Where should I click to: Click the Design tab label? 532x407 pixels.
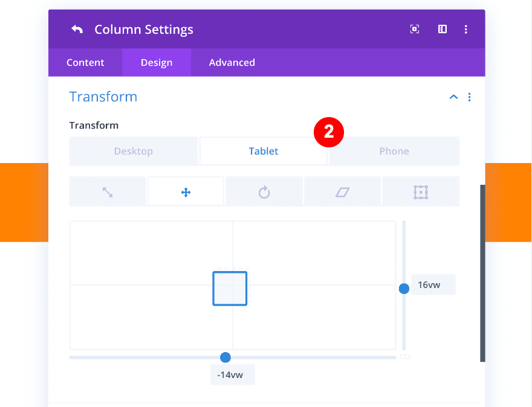[156, 62]
